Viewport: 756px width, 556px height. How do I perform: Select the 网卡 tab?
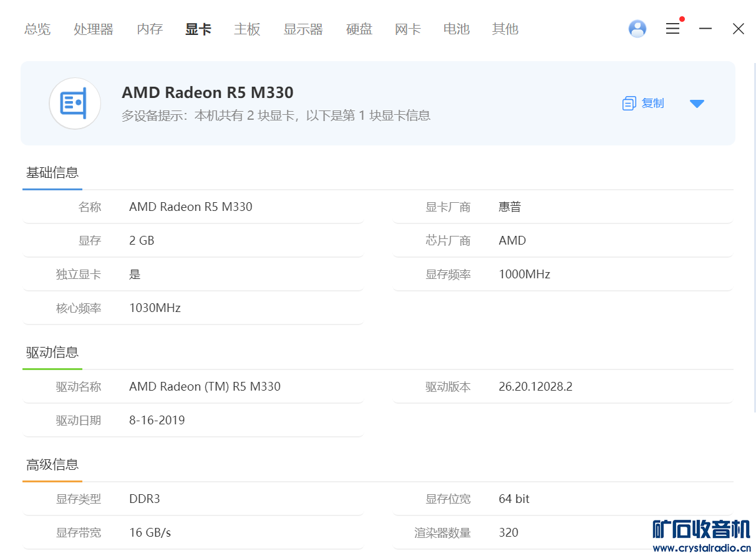tap(408, 29)
